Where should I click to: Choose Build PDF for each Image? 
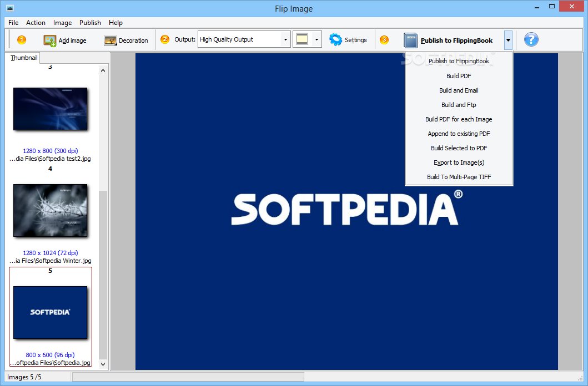pos(459,119)
